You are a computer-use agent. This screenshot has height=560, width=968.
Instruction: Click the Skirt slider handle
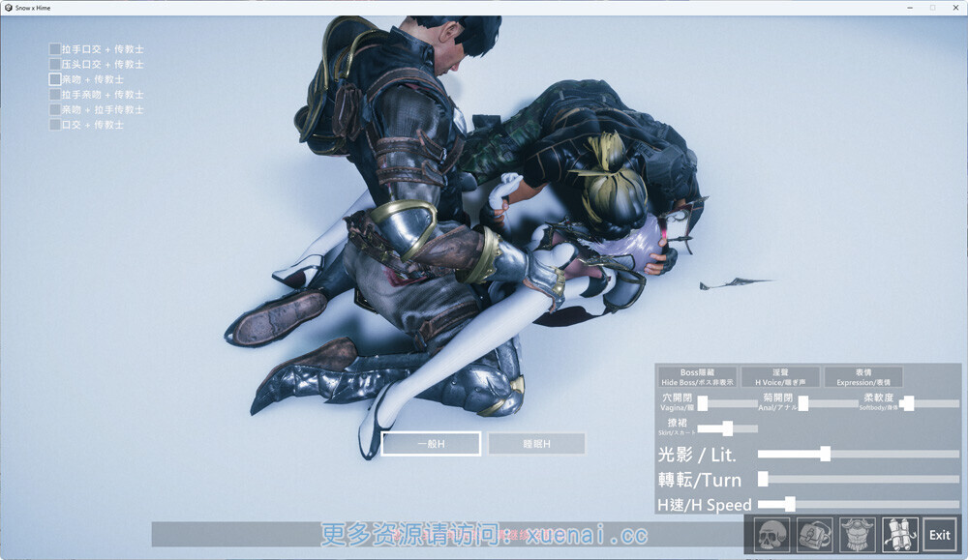coord(727,428)
